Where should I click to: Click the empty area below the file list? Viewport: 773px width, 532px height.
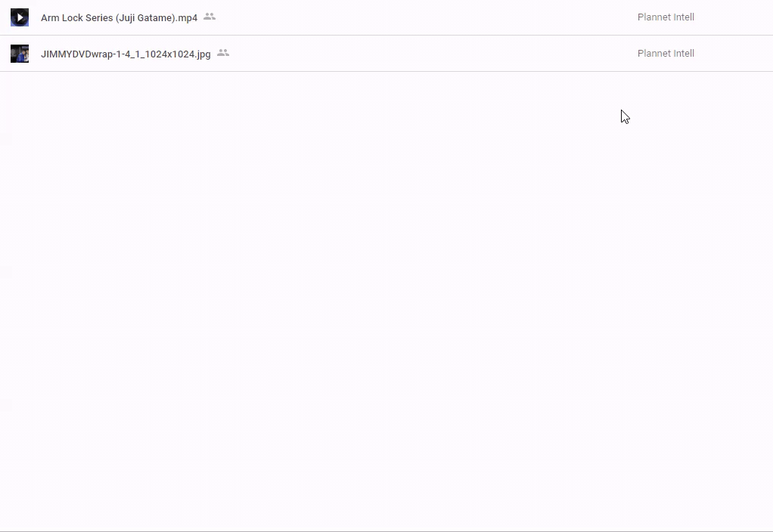378,302
